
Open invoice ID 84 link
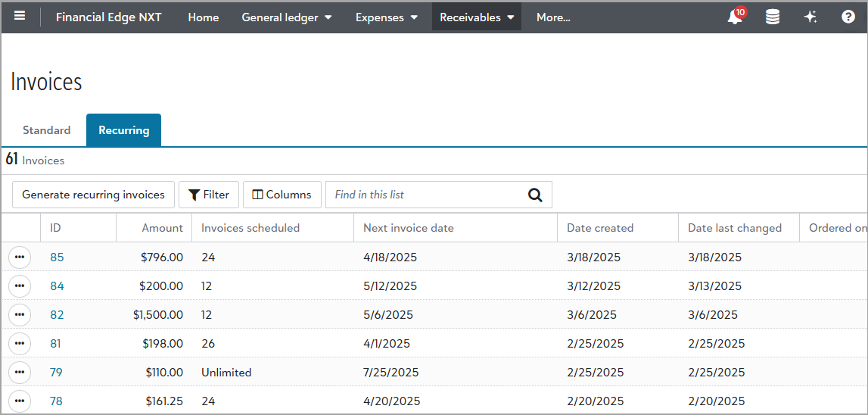57,286
